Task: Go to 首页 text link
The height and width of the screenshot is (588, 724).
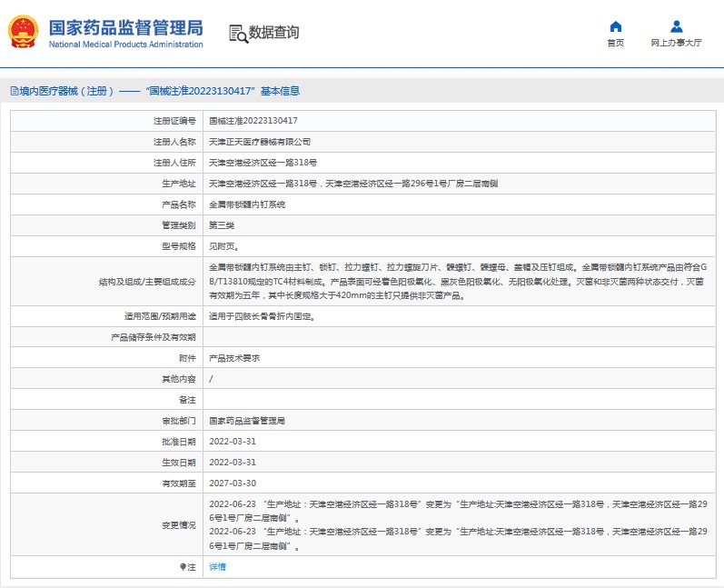Action: tap(615, 43)
